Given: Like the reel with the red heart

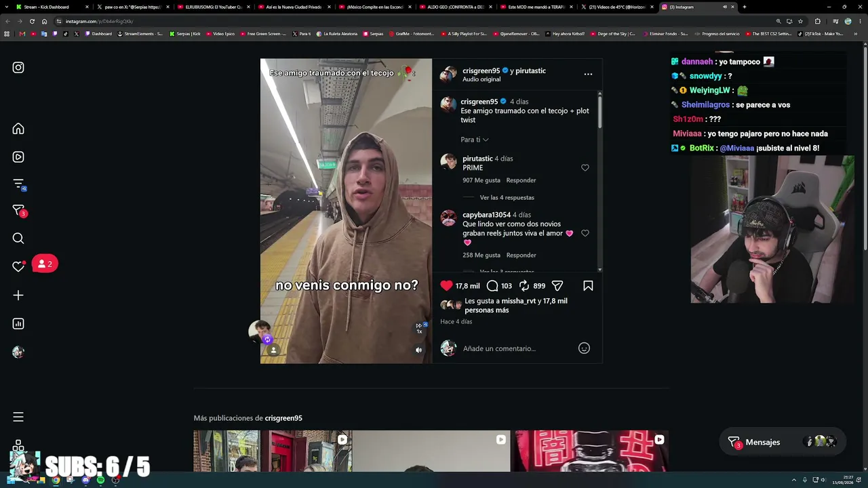Looking at the screenshot, I should pos(446,286).
